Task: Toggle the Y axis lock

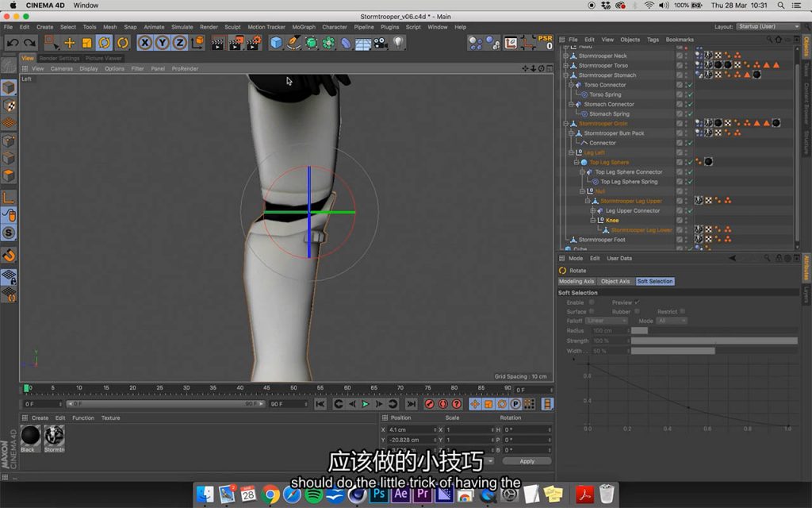Action: 162,43
